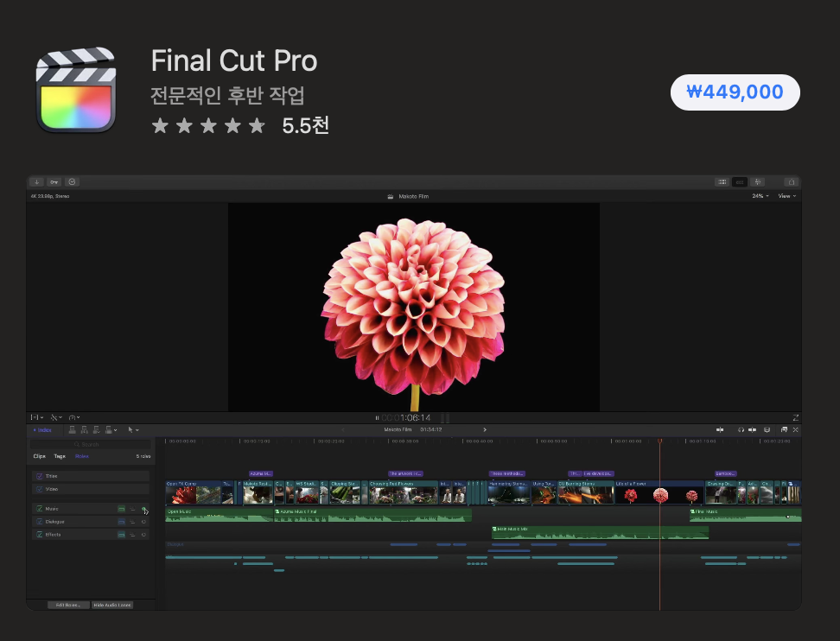Go forward in timeline history arrow
The width and height of the screenshot is (840, 641).
(x=485, y=429)
